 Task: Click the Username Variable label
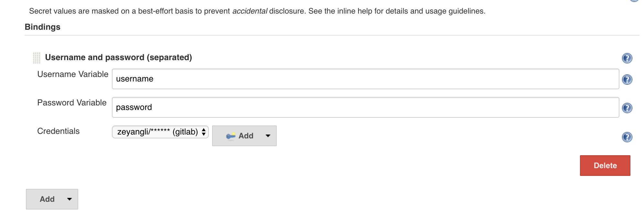coord(73,74)
